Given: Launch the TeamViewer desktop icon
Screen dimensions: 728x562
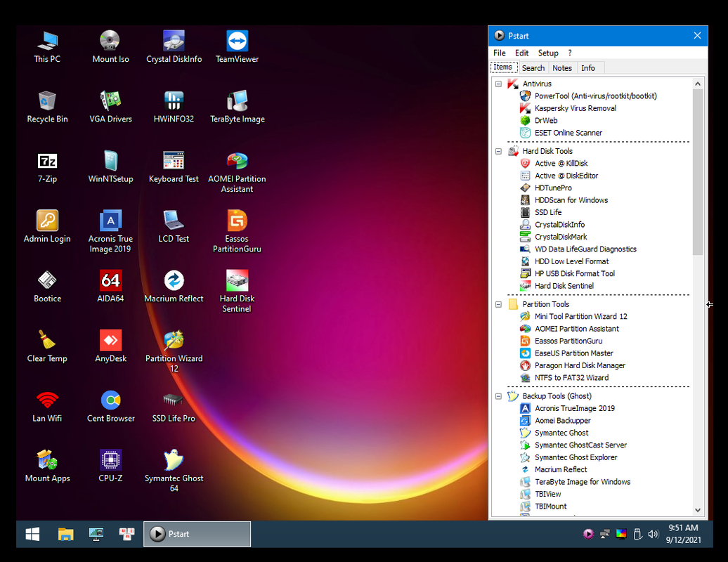Looking at the screenshot, I should [238, 47].
